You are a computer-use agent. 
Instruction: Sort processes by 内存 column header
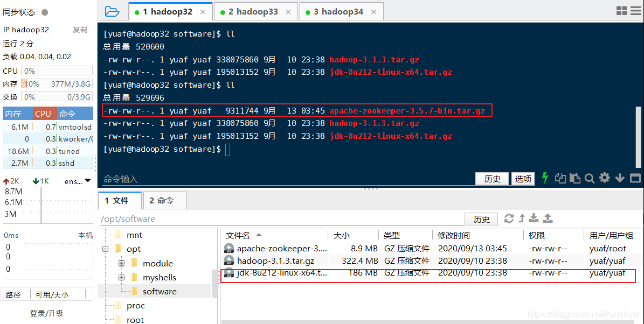click(18, 114)
